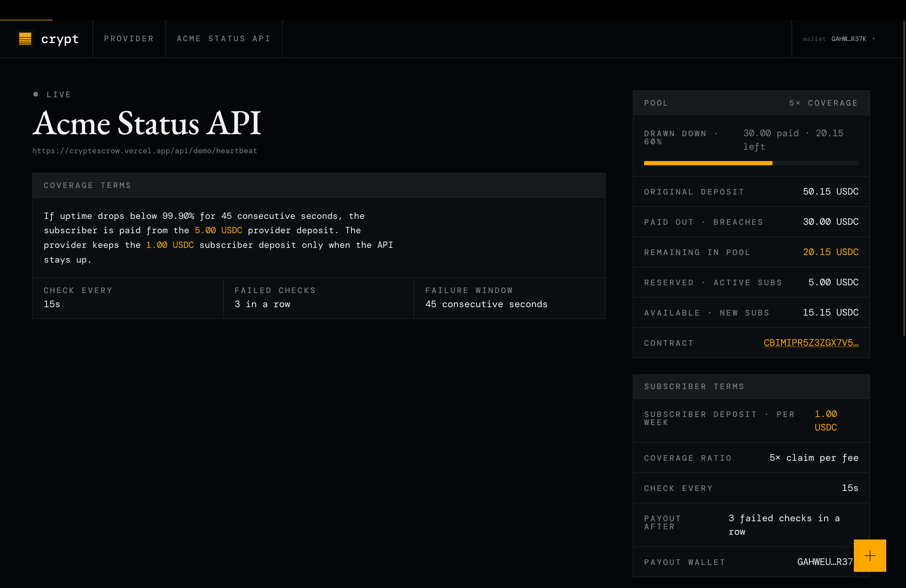
Task: Click the Subscriber Terms panel header
Action: (751, 387)
